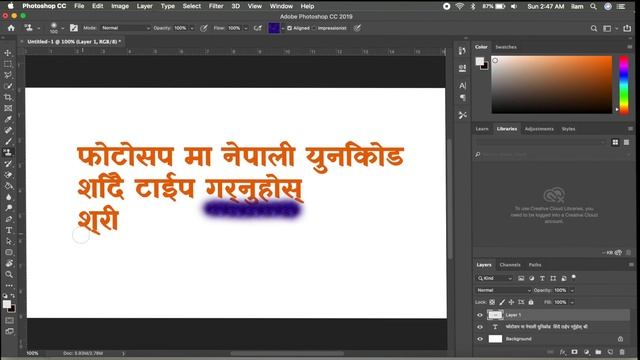
Task: Select the Path Selection tool
Action: click(9, 241)
